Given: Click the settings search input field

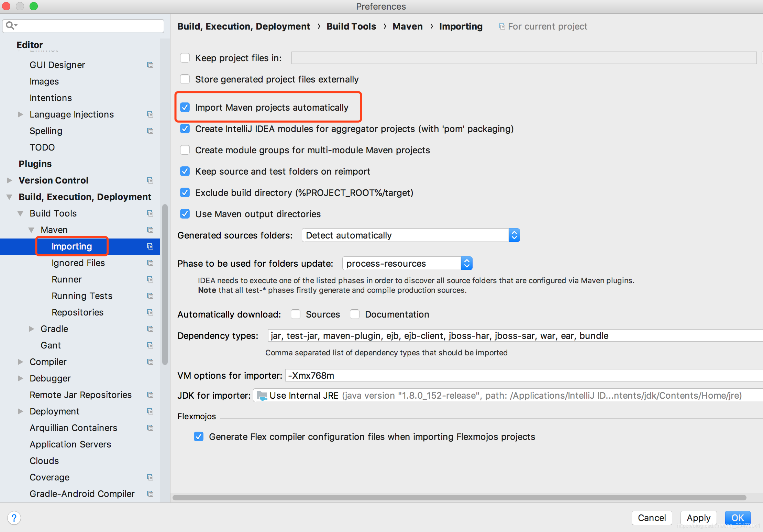Looking at the screenshot, I should click(83, 26).
